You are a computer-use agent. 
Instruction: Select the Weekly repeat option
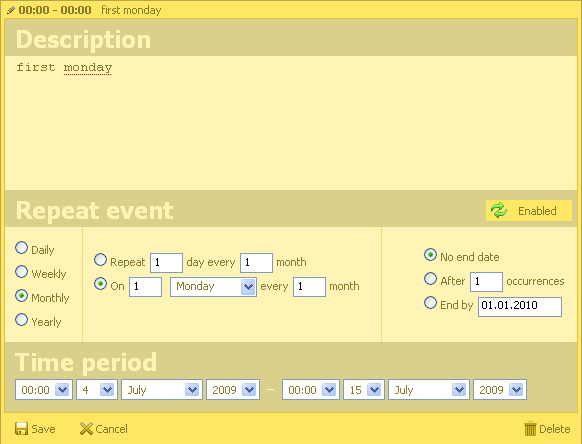[22, 272]
